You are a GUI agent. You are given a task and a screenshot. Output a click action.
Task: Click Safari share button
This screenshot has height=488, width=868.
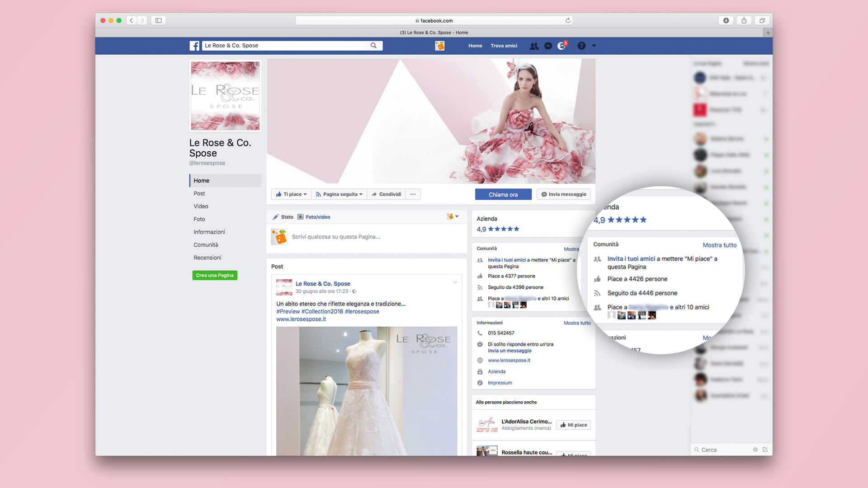point(744,20)
